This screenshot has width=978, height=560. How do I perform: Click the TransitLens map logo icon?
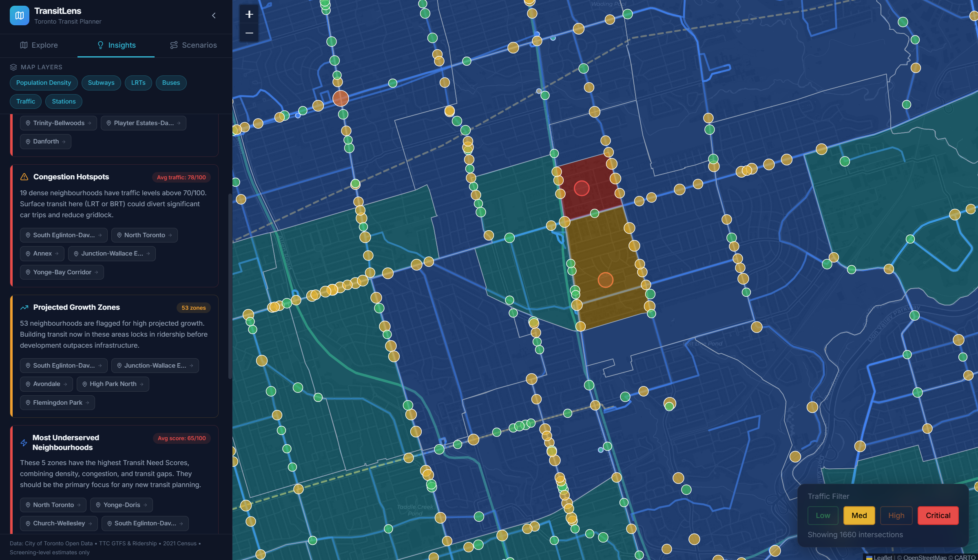pyautogui.click(x=19, y=15)
